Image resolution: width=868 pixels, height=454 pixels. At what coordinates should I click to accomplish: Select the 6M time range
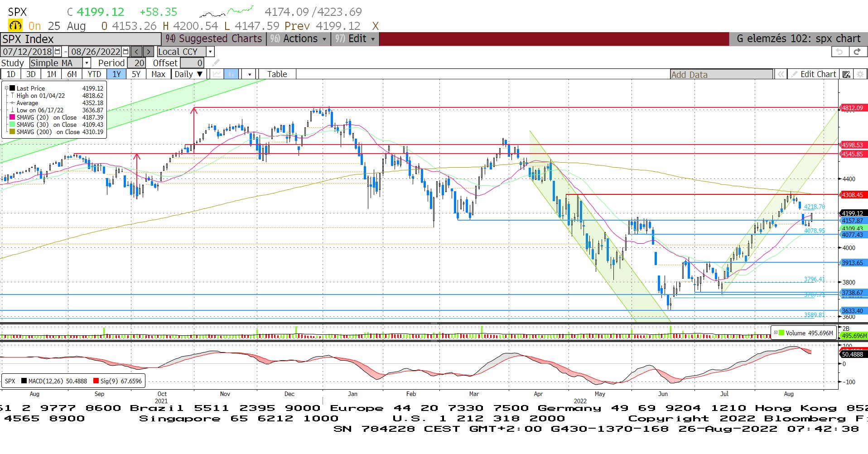[72, 74]
